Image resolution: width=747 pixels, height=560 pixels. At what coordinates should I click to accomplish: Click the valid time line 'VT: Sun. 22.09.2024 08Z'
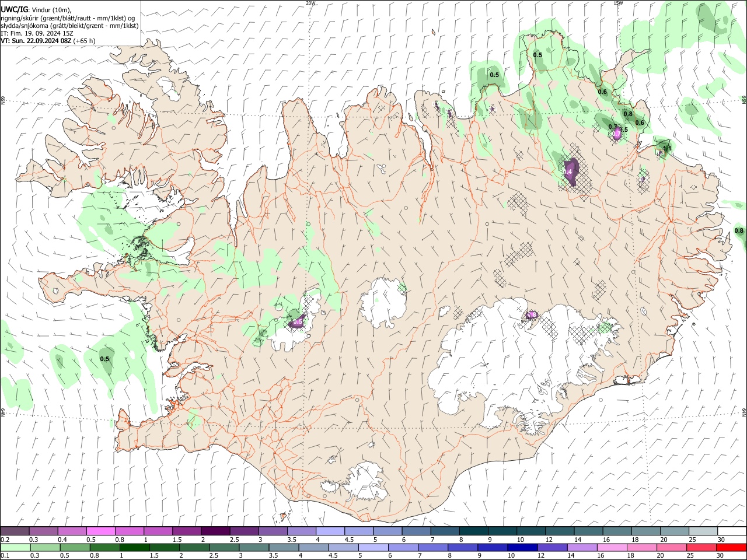(36, 41)
